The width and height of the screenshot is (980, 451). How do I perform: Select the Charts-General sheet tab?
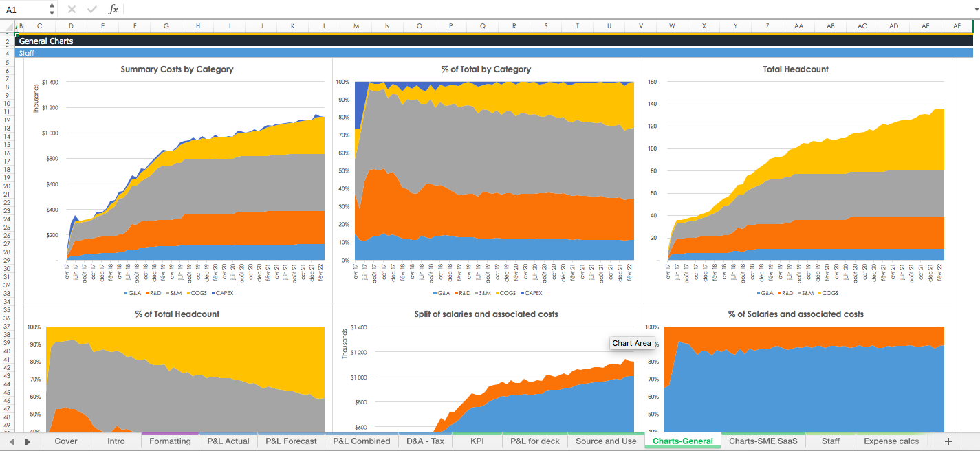pyautogui.click(x=683, y=441)
